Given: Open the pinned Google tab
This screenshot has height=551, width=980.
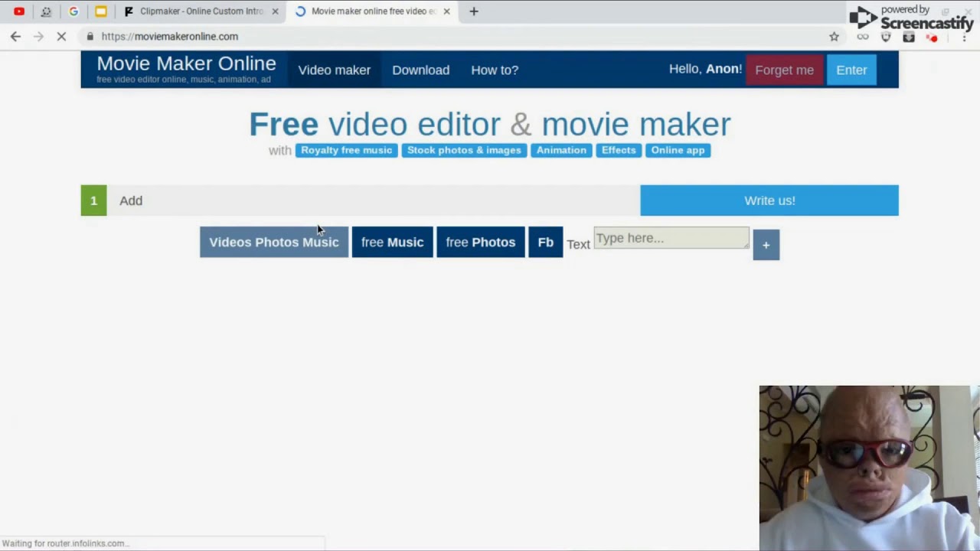Looking at the screenshot, I should click(73, 11).
